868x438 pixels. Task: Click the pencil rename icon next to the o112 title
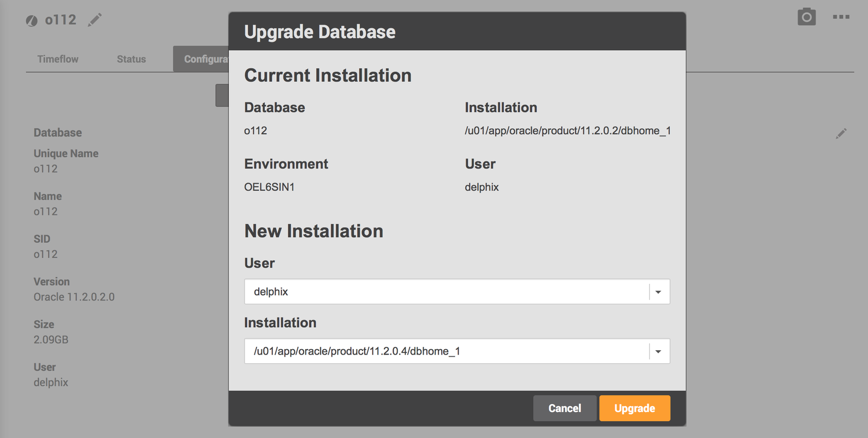(x=95, y=20)
